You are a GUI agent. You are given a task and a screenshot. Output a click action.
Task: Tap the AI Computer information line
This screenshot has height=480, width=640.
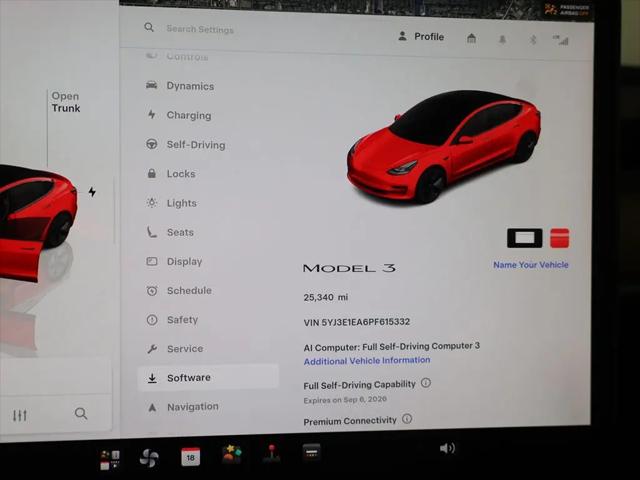point(391,347)
